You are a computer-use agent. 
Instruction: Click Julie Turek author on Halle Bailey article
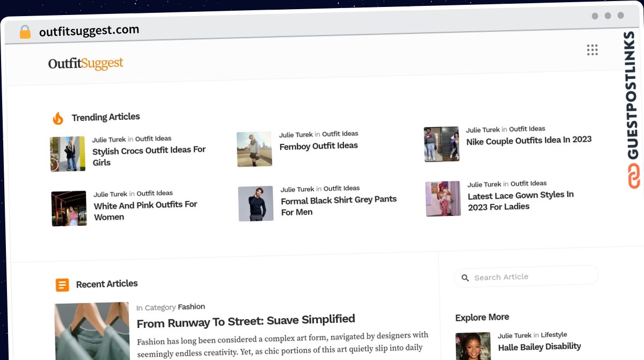click(515, 336)
